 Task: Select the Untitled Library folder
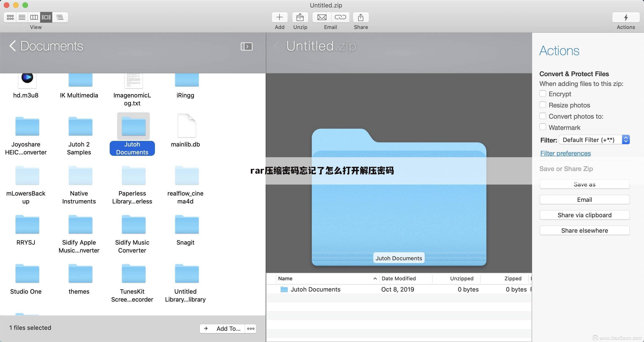(x=185, y=283)
